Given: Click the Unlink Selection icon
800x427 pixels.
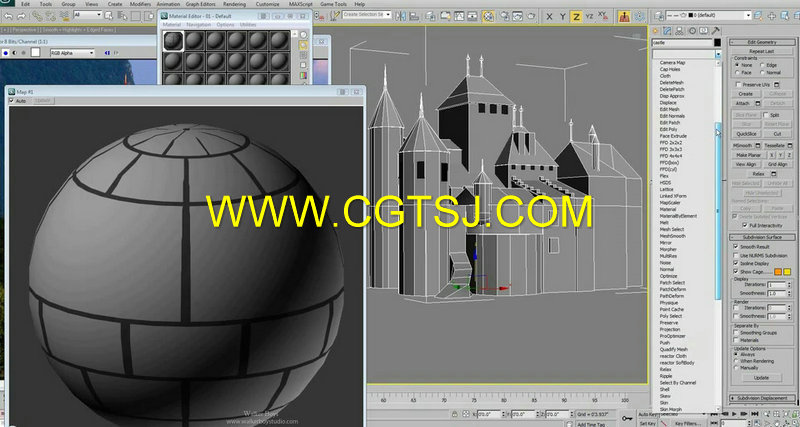Looking at the screenshot, I should point(51,16).
